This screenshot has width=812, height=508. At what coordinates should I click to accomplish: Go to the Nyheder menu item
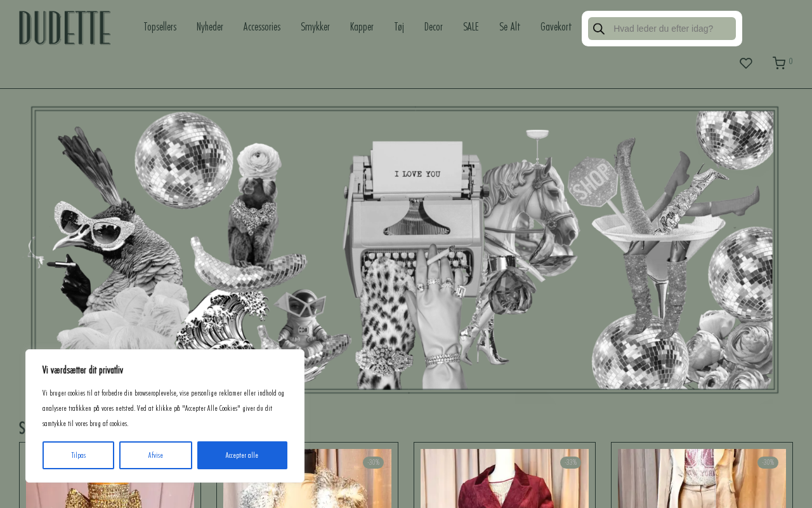(x=210, y=27)
